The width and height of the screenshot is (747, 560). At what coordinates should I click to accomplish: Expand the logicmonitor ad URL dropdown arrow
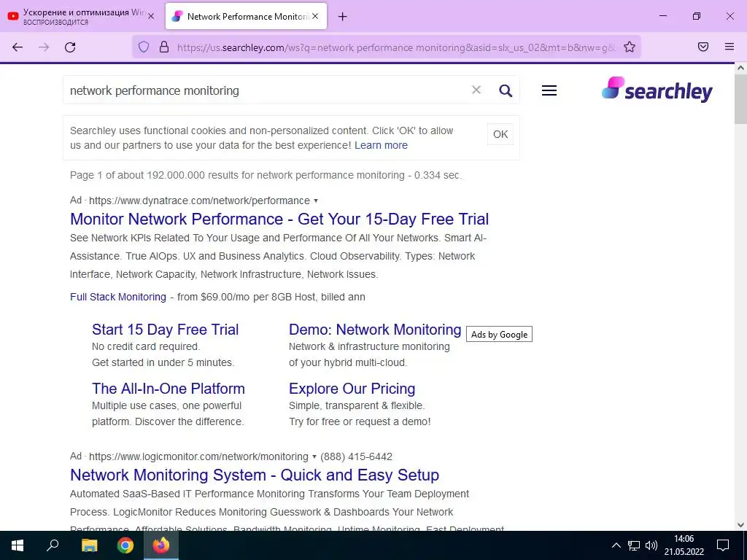point(314,456)
